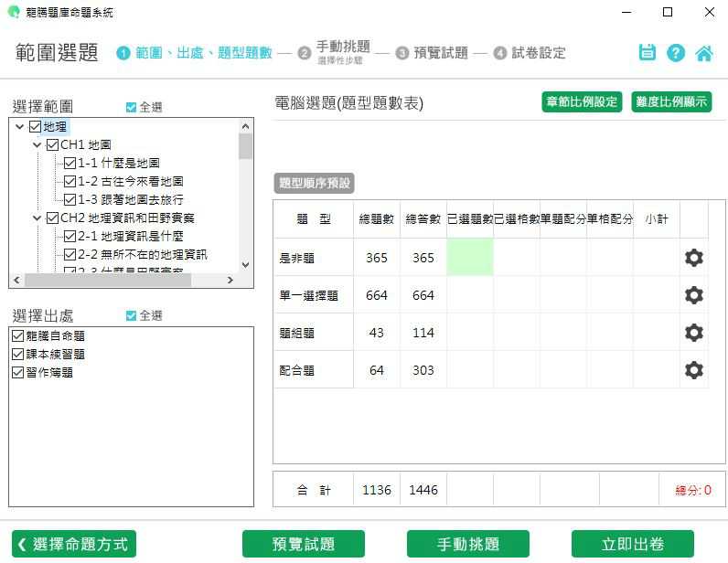
Task: Uncheck the CH1 地圖 checkbox
Action: point(52,144)
